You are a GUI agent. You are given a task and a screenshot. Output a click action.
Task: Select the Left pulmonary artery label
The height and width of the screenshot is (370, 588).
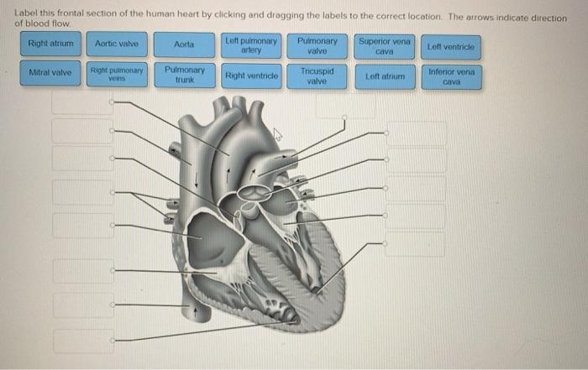[x=251, y=45]
